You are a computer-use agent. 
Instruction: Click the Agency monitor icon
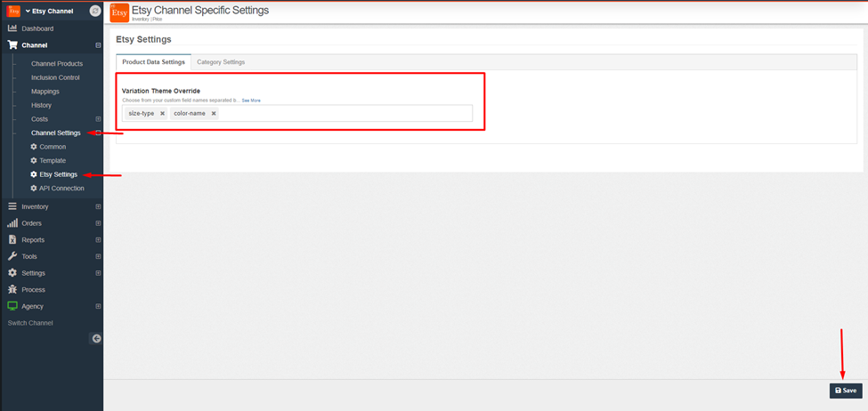point(12,306)
